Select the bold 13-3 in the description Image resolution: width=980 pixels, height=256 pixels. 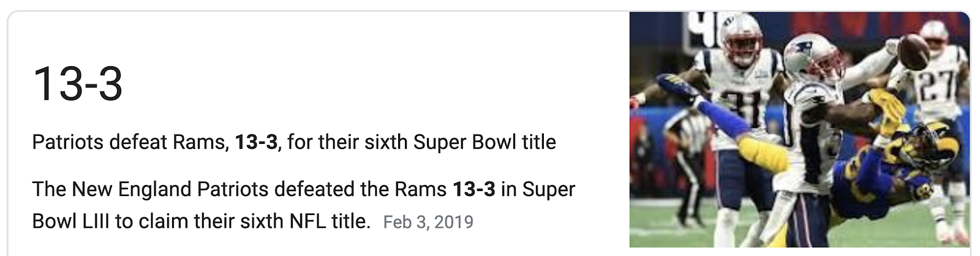[x=473, y=189]
